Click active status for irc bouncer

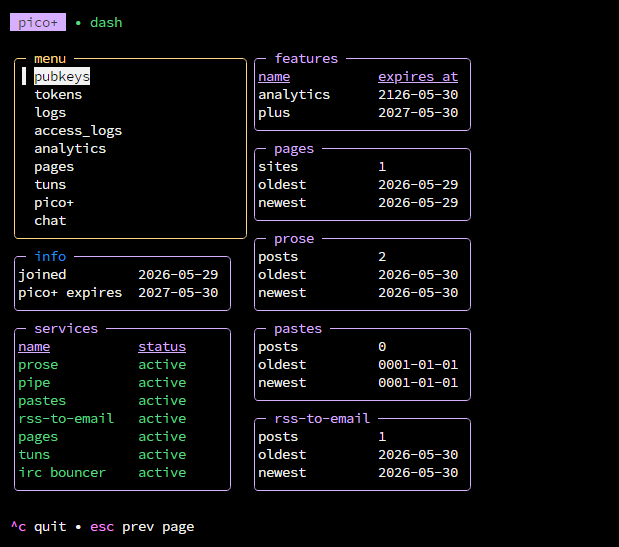coord(162,472)
